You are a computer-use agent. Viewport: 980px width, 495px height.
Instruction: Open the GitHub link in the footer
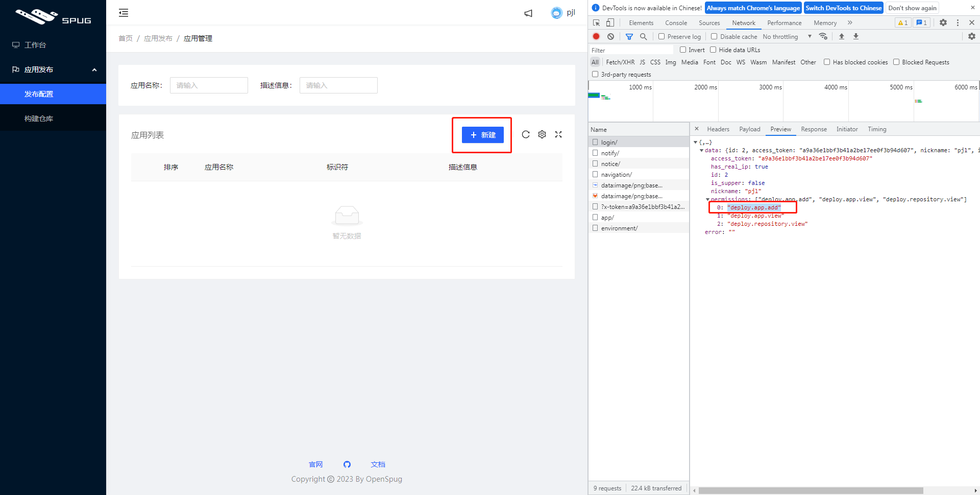click(347, 464)
